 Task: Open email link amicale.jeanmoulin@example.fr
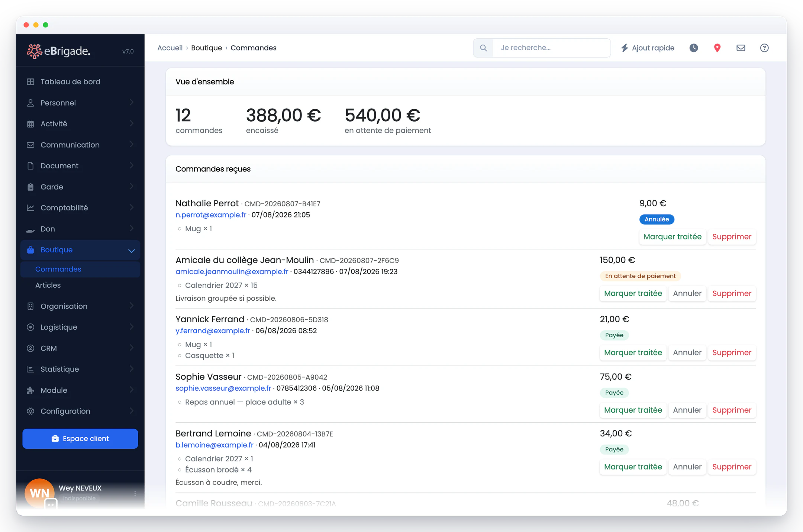click(232, 272)
